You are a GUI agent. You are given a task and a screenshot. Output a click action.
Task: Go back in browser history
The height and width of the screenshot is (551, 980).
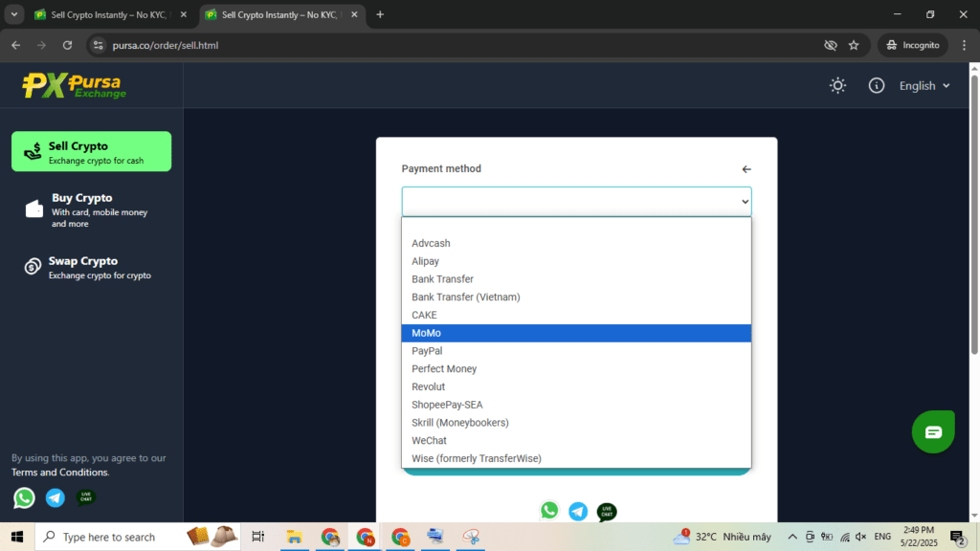pyautogui.click(x=15, y=45)
